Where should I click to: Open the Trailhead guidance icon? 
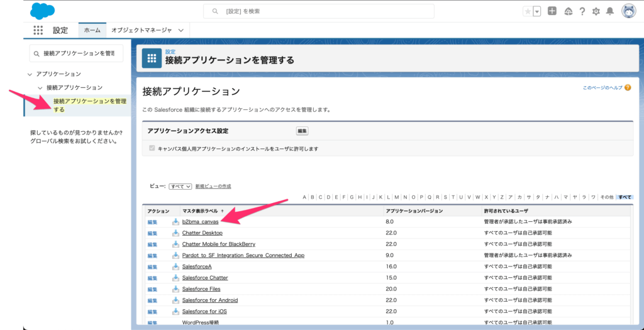coord(569,11)
